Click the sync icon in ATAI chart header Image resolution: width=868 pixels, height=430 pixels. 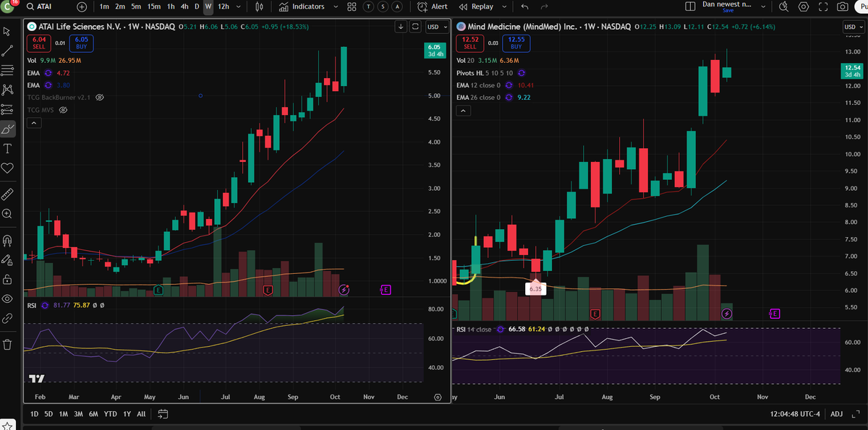[415, 27]
